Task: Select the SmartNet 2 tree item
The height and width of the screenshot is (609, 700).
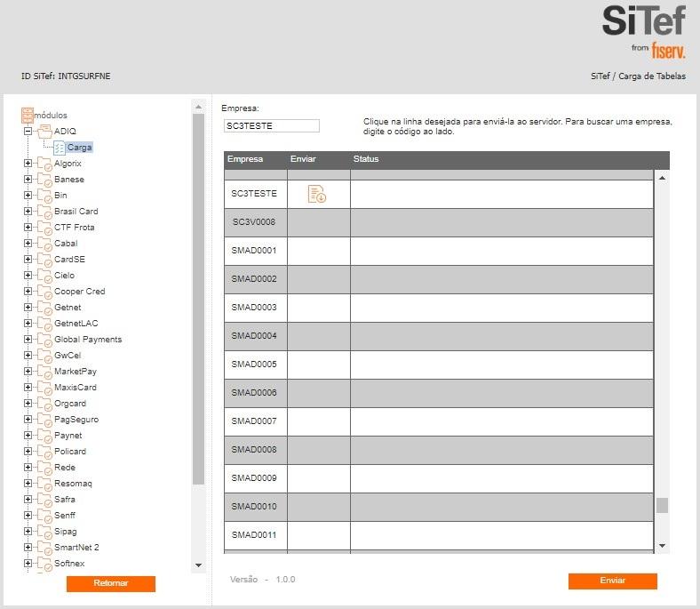Action: click(76, 548)
